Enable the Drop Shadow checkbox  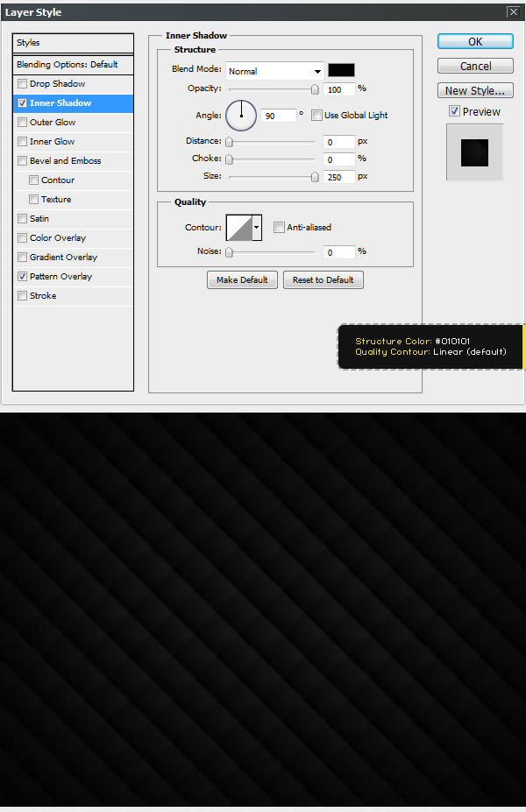[x=22, y=84]
